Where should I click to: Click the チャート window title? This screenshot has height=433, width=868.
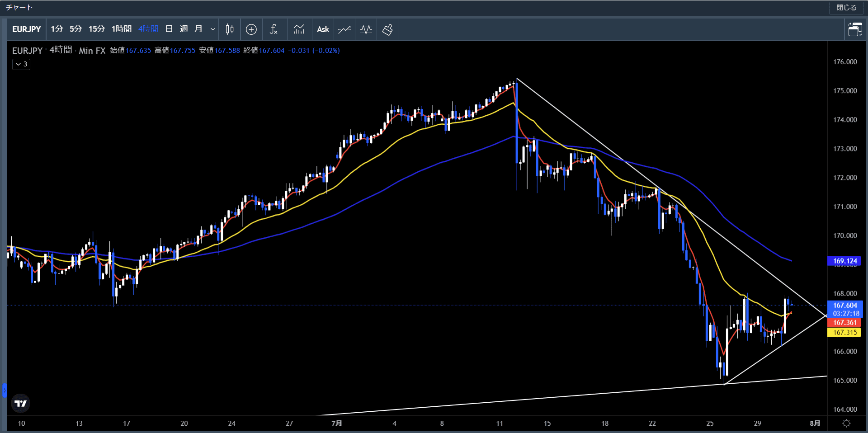click(x=19, y=8)
